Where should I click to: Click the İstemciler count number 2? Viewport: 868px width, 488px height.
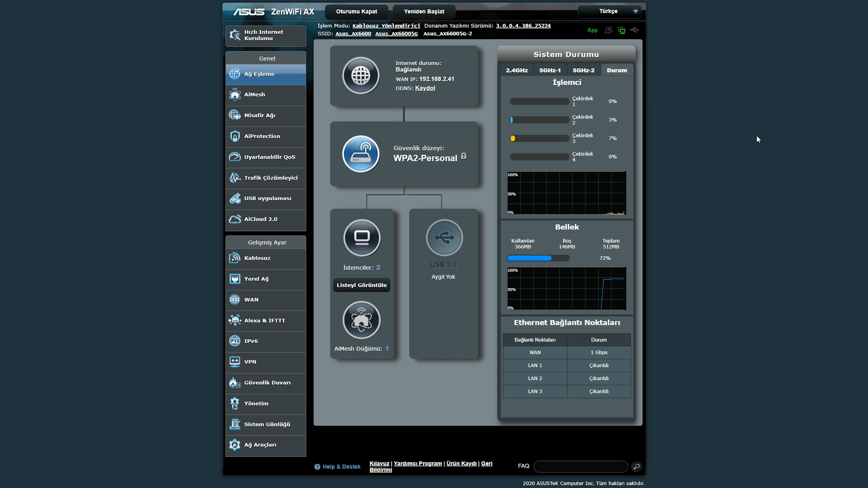coord(378,267)
